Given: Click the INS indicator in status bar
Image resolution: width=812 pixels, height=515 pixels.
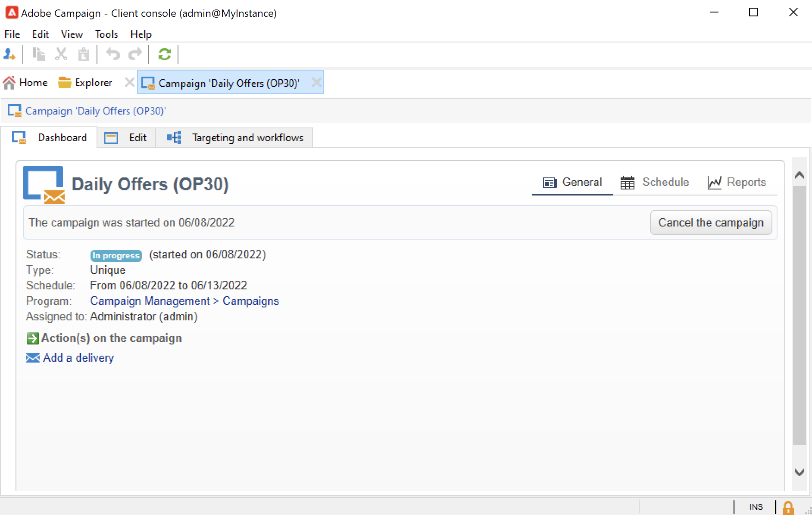Looking at the screenshot, I should click(756, 507).
